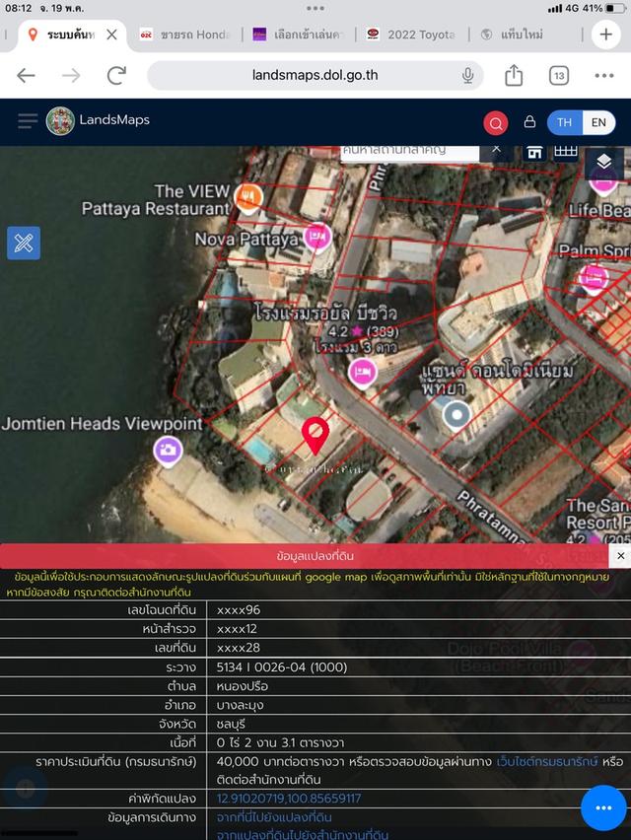The height and width of the screenshot is (840, 631).
Task: Open the blue chat floating button
Action: [603, 807]
